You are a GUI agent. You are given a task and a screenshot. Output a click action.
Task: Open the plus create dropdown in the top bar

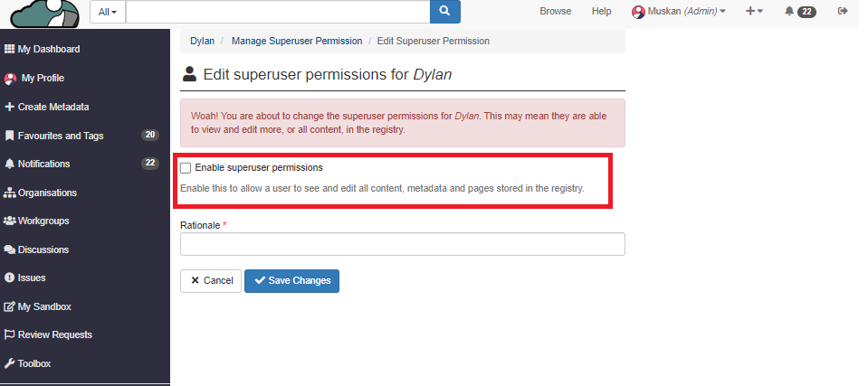click(754, 11)
